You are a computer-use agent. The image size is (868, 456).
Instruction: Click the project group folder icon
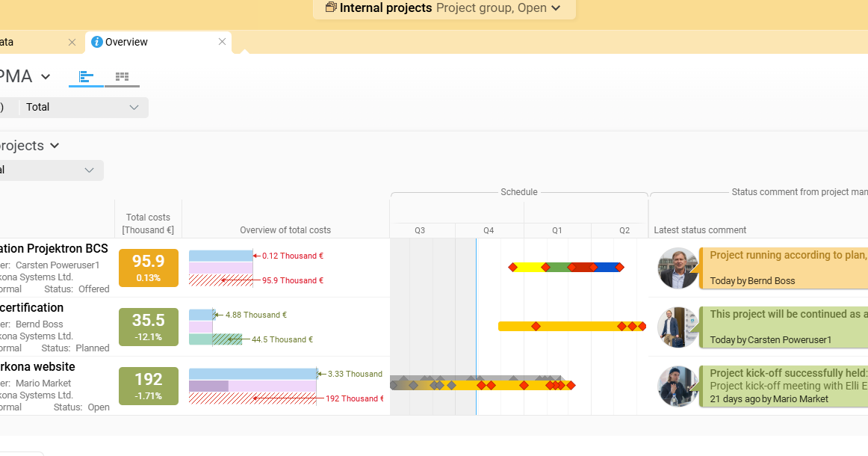pos(330,7)
